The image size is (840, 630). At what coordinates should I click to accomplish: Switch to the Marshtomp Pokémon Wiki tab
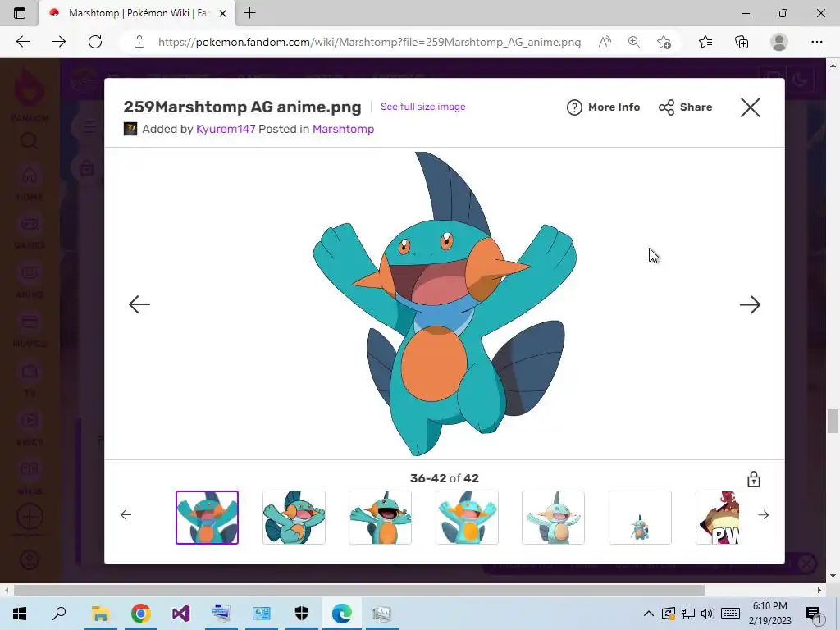tap(138, 13)
